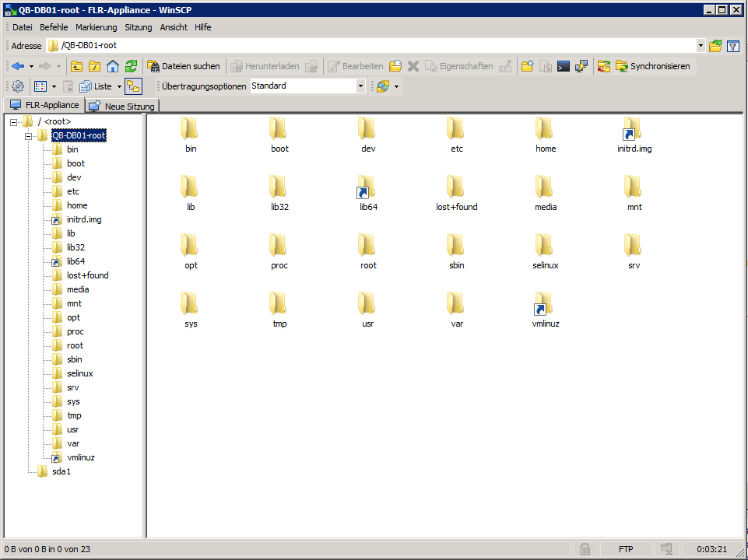Refresh the directory listing
Image resolution: width=748 pixels, height=560 pixels.
[131, 66]
